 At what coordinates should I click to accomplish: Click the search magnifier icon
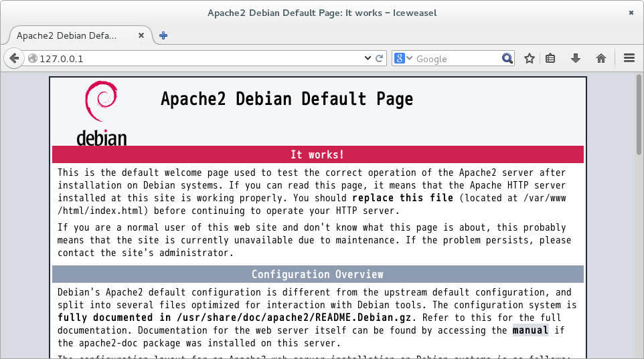pos(507,58)
